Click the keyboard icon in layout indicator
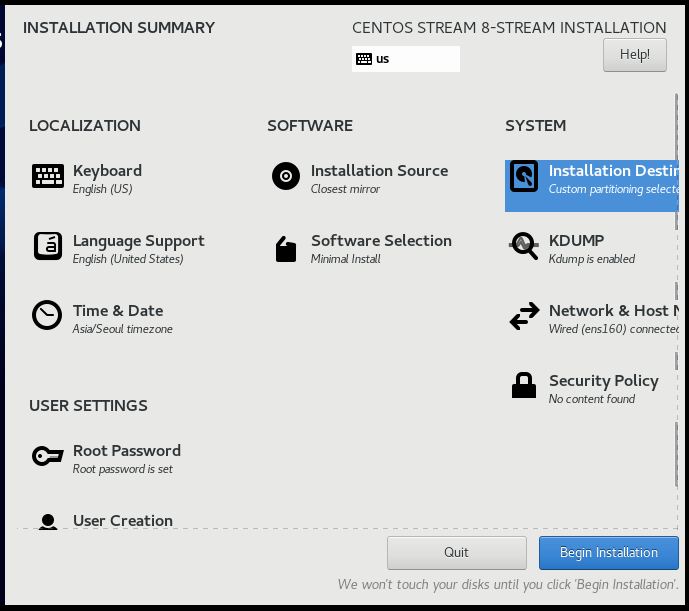This screenshot has width=689, height=611. tap(364, 59)
